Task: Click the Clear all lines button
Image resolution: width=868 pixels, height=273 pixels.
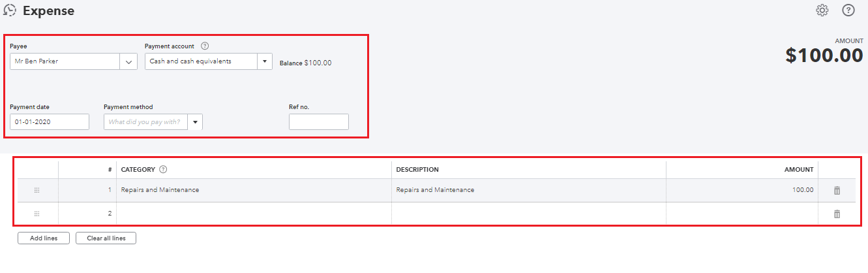Action: click(106, 238)
